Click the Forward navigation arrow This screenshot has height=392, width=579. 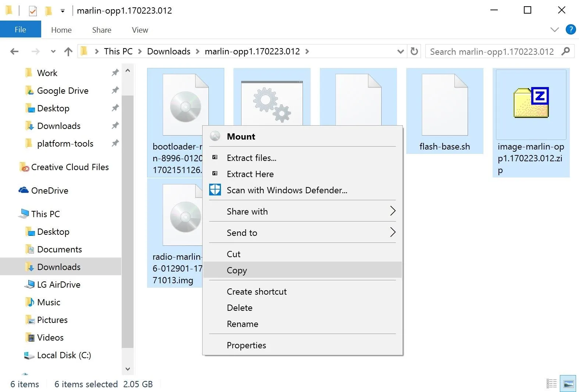(35, 51)
